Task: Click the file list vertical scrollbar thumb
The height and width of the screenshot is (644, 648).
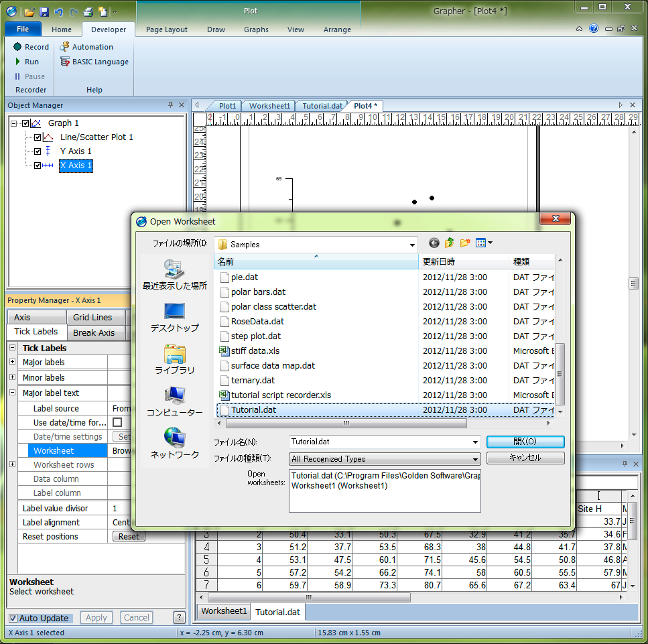Action: pyautogui.click(x=560, y=374)
